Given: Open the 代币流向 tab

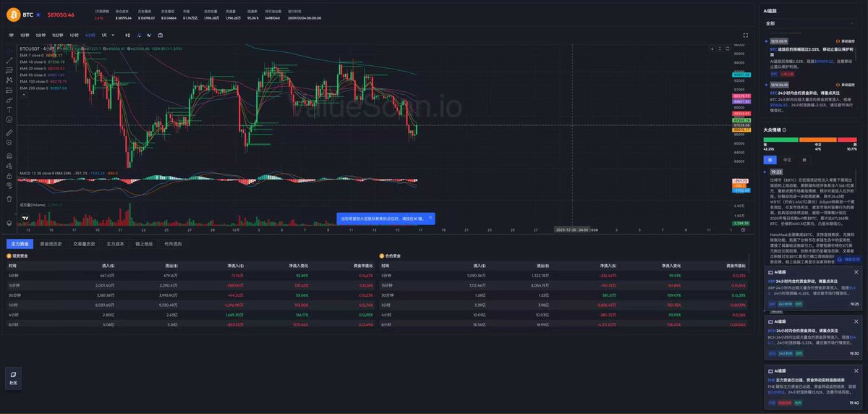Looking at the screenshot, I should 173,244.
